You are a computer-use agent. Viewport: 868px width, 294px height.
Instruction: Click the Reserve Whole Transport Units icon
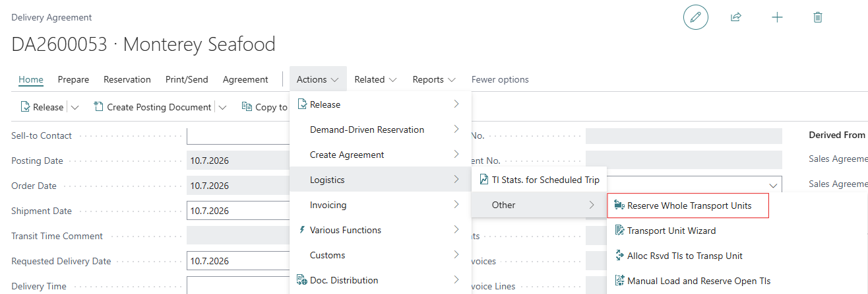(x=619, y=205)
